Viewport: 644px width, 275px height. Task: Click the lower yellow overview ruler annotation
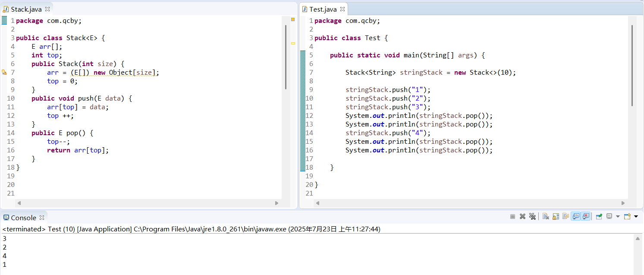293,43
